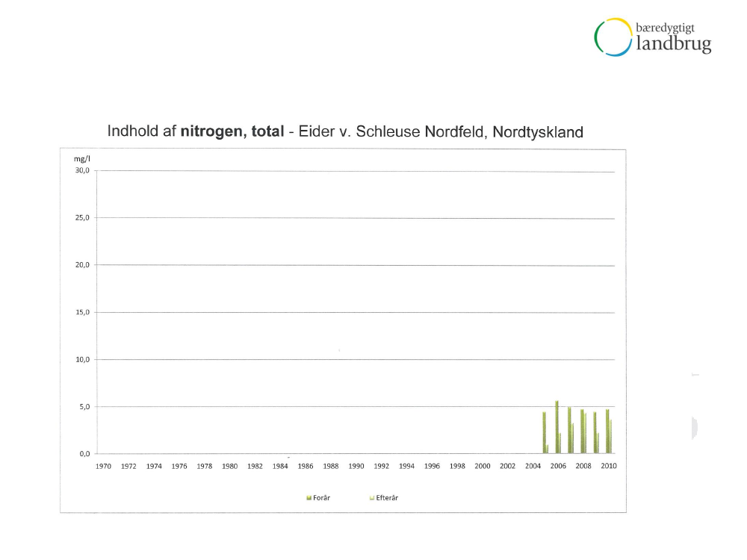Click the 2004 x-axis year label
747x560 pixels.
[x=533, y=467]
